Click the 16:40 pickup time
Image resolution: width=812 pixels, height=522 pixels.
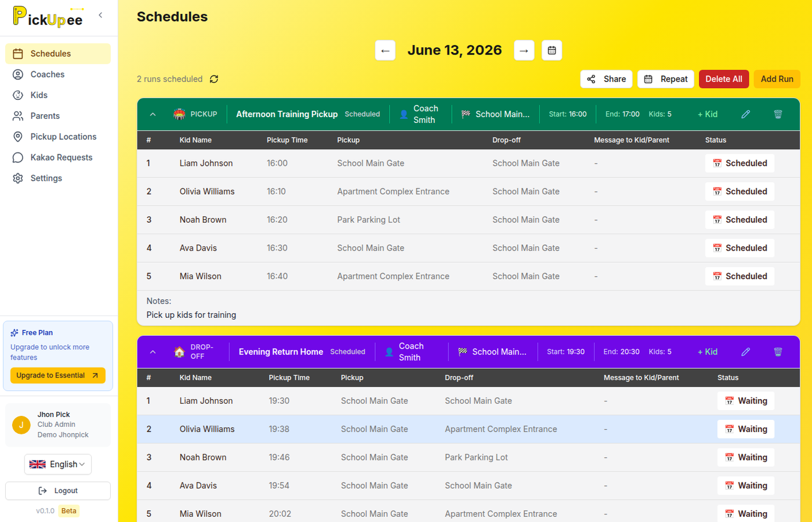click(x=277, y=277)
